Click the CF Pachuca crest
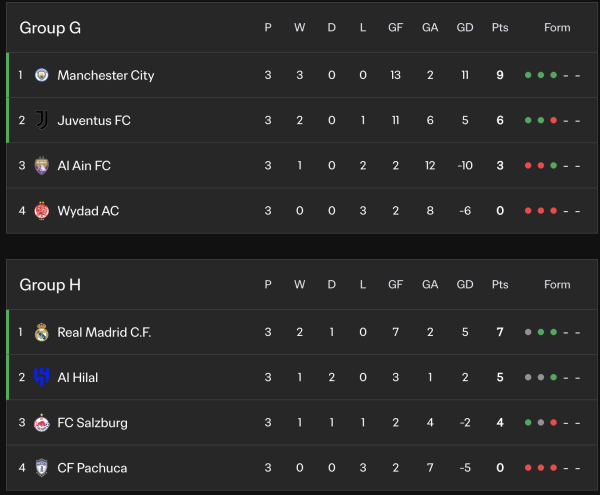Image resolution: width=600 pixels, height=495 pixels. [41, 468]
